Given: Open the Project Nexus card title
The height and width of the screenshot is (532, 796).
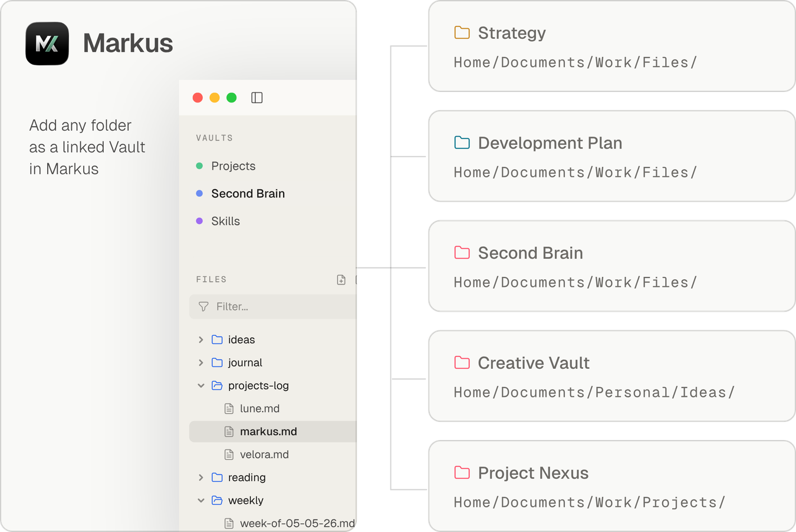Looking at the screenshot, I should tap(533, 472).
